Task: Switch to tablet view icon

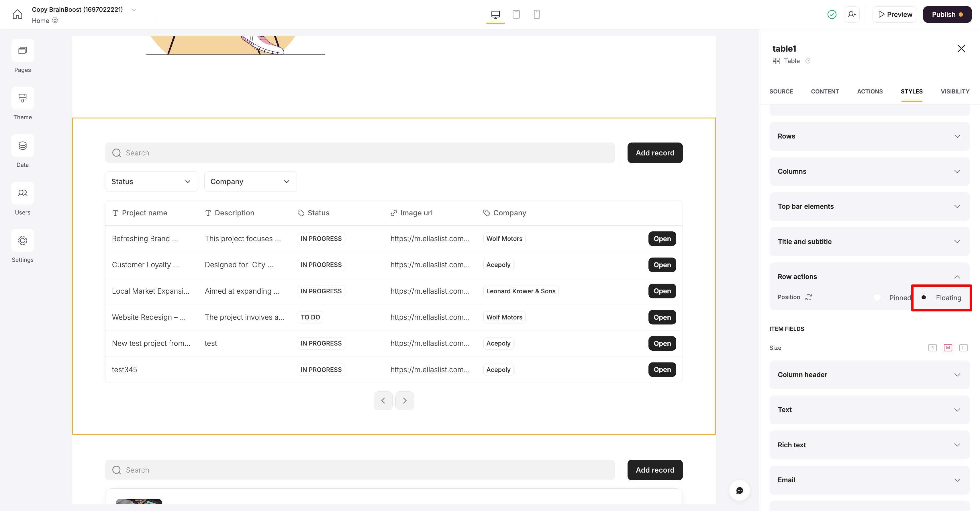Action: coord(516,14)
